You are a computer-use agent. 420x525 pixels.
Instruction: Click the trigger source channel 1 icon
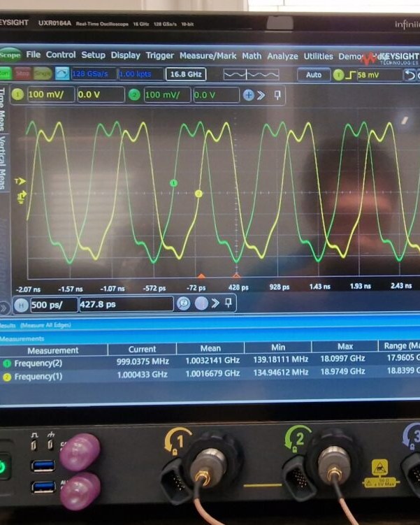click(338, 75)
